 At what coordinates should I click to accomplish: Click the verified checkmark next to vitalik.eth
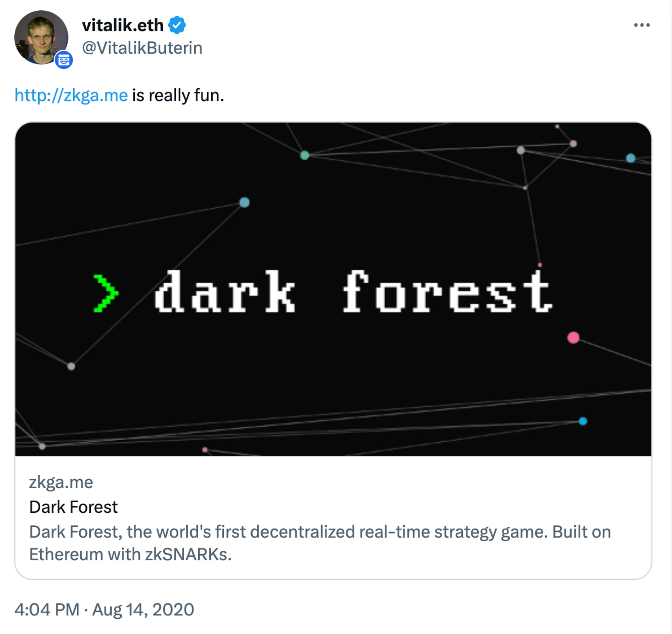tap(177, 24)
